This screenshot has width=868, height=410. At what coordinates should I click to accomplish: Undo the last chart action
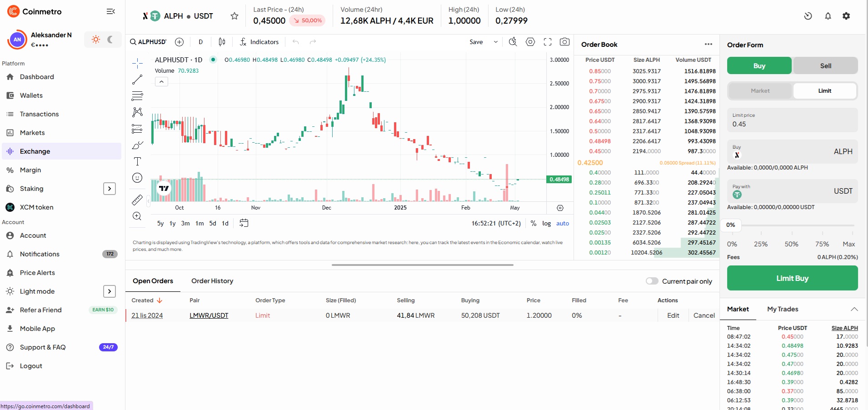coord(296,42)
